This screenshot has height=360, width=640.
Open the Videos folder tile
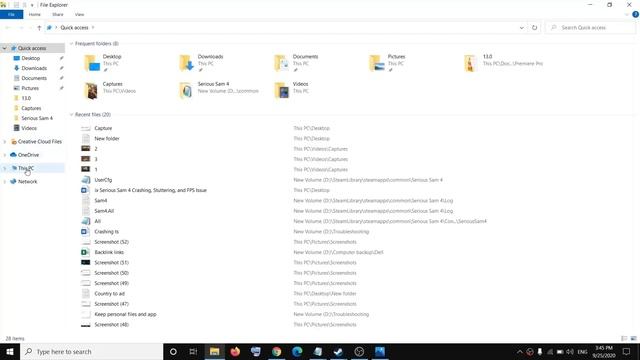[291, 90]
